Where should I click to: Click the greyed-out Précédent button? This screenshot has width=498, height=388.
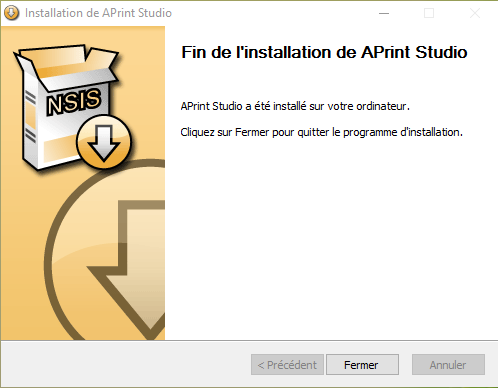(x=287, y=365)
